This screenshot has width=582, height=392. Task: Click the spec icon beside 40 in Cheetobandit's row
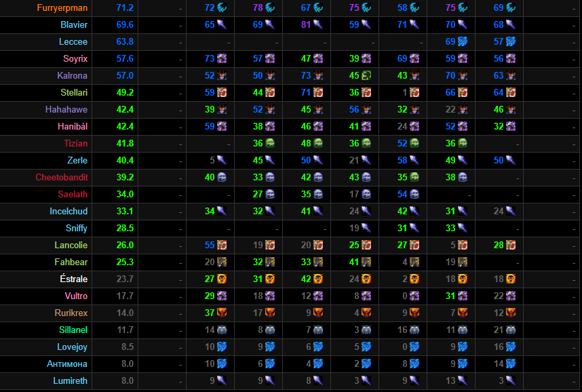tap(222, 178)
